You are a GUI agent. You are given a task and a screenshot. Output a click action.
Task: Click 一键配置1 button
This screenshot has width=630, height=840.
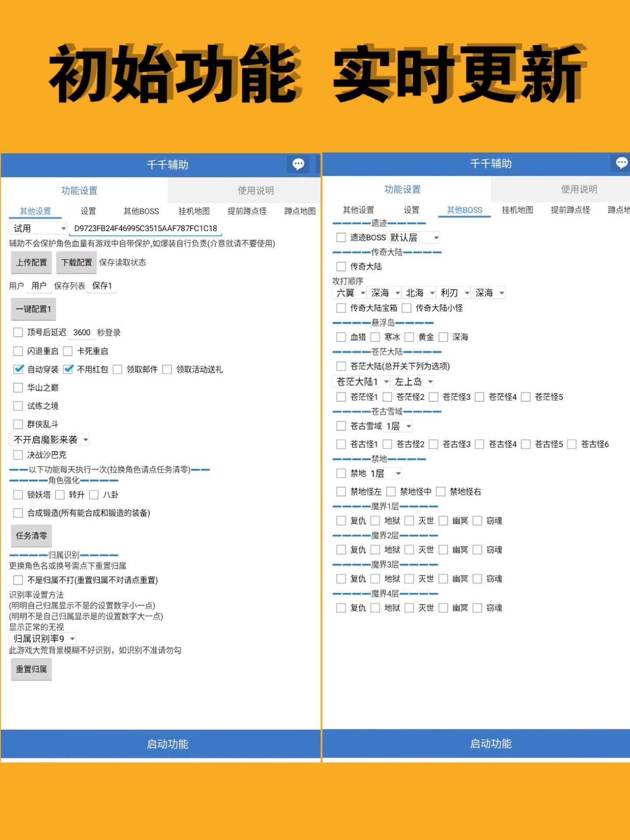tap(33, 309)
